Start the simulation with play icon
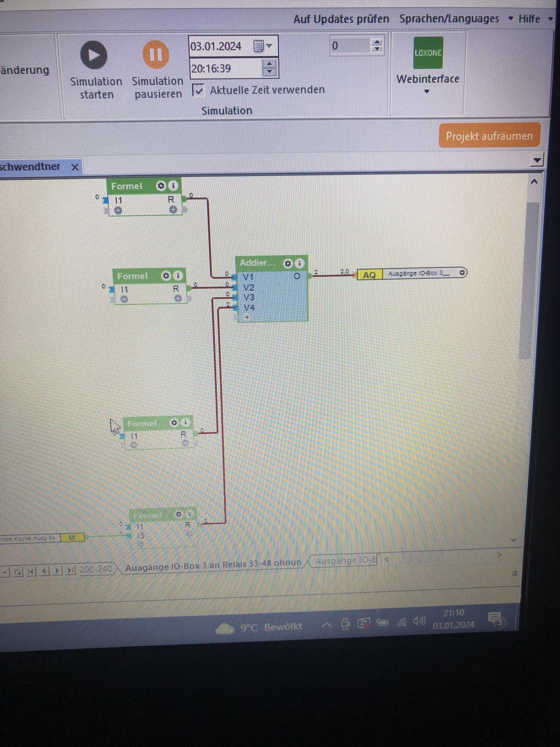This screenshot has width=560, height=747. tap(94, 55)
